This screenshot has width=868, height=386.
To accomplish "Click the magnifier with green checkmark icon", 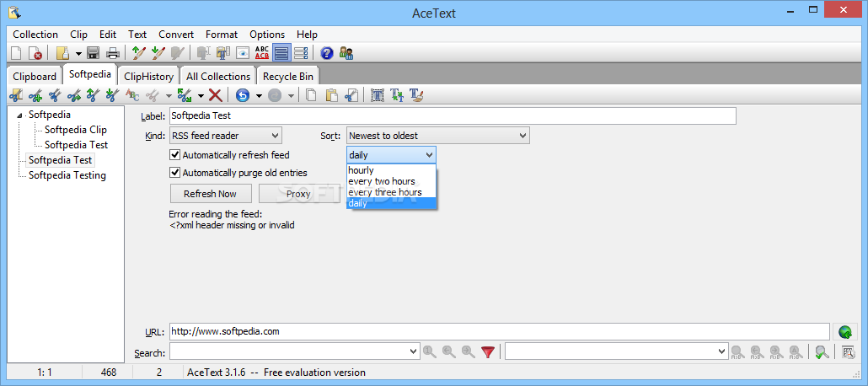I will click(822, 351).
